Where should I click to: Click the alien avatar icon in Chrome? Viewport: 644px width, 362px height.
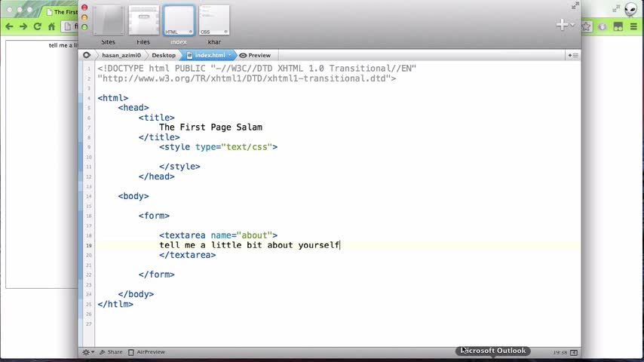click(x=630, y=10)
